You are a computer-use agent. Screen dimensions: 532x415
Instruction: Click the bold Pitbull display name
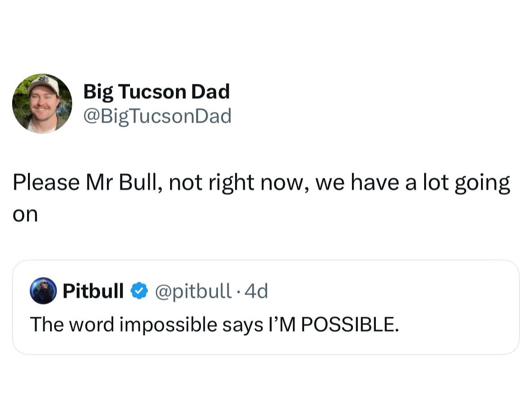tap(93, 291)
